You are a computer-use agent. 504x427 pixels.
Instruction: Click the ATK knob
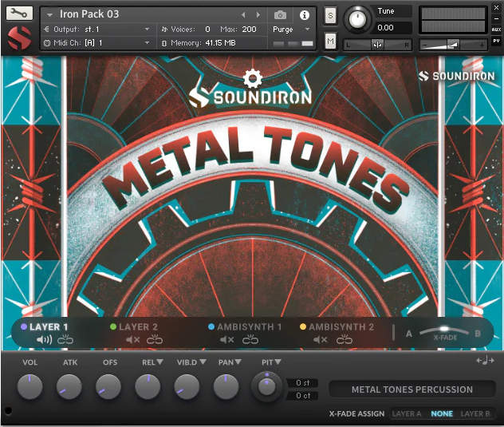(69, 386)
